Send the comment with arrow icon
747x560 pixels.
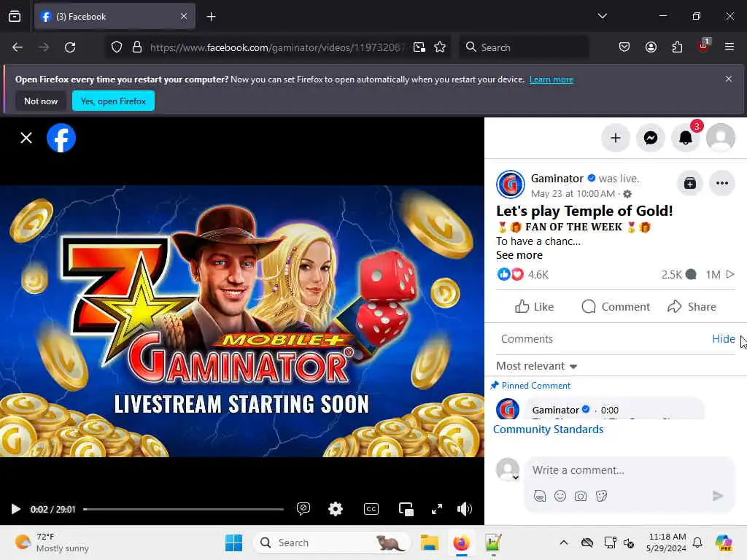pos(718,496)
